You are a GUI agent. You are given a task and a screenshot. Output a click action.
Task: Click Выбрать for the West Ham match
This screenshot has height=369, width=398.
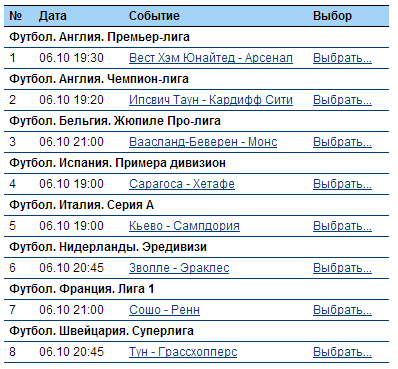pos(342,58)
